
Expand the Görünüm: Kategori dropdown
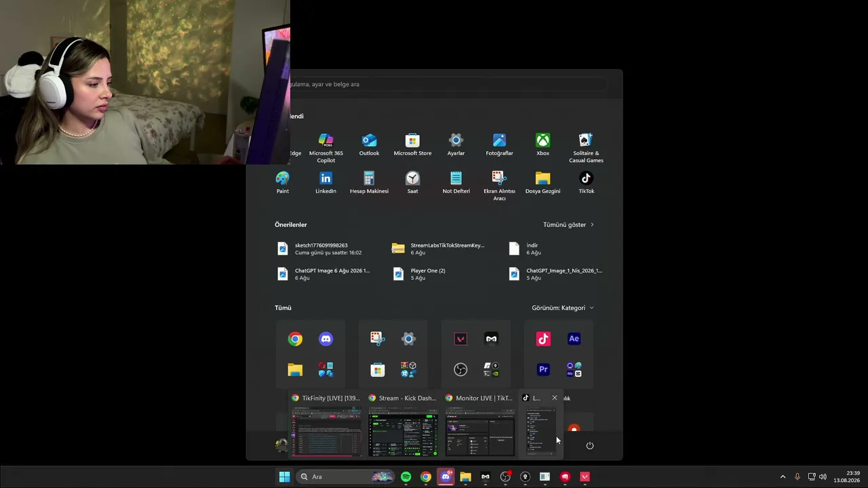coord(563,308)
